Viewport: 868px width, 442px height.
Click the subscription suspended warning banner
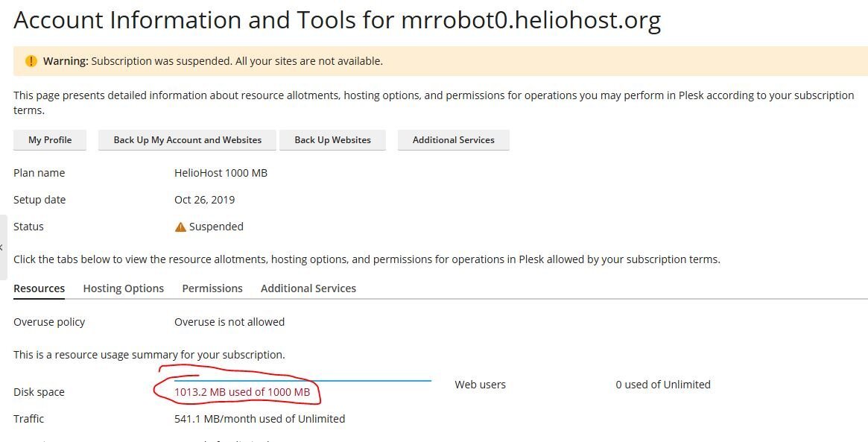[x=440, y=61]
